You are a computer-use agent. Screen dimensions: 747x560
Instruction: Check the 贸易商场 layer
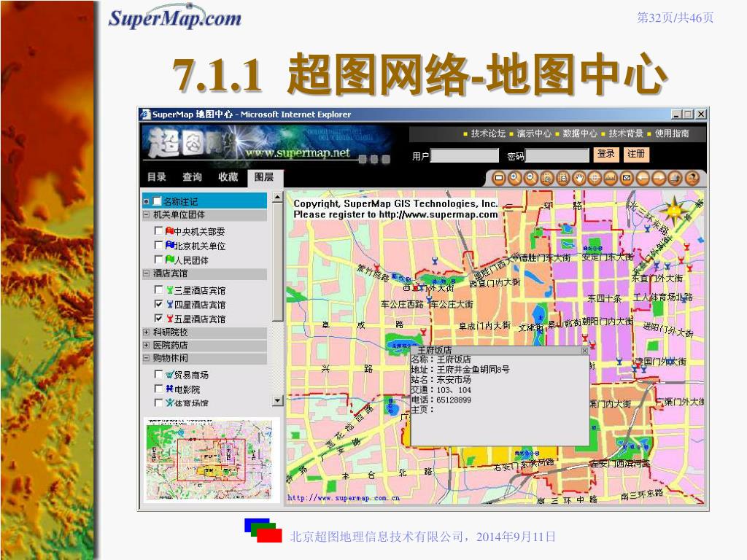[158, 374]
